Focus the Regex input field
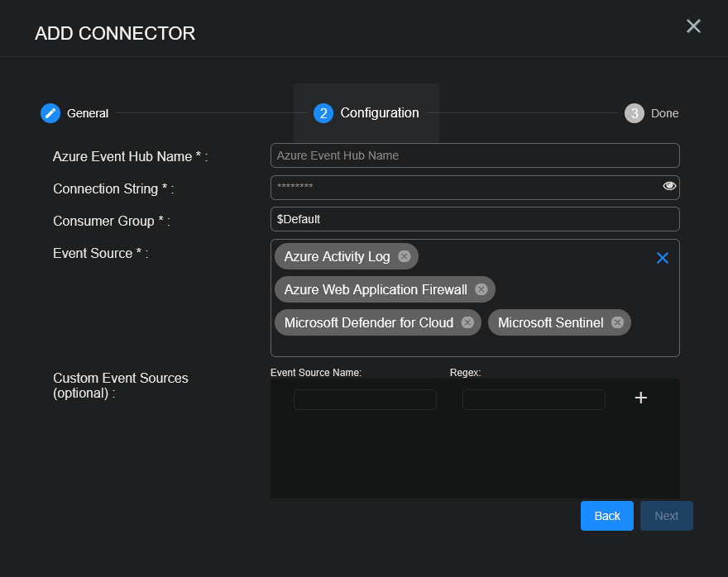Image resolution: width=728 pixels, height=577 pixels. [x=534, y=398]
